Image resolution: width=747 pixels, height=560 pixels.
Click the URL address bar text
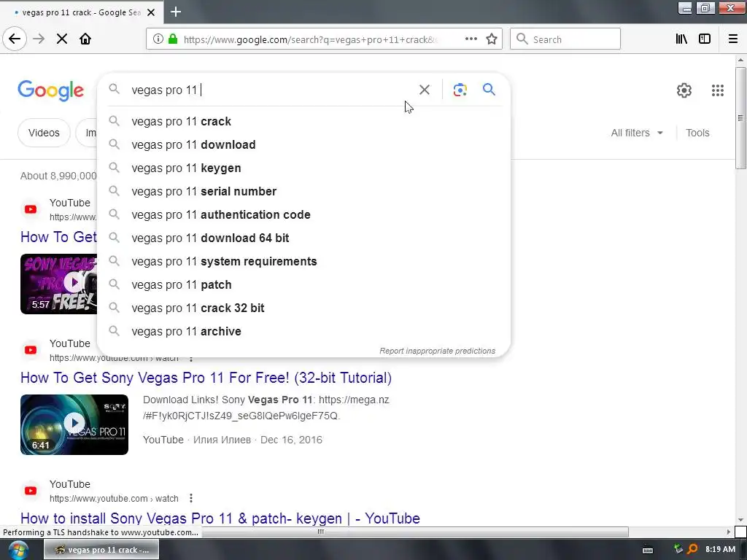(310, 39)
